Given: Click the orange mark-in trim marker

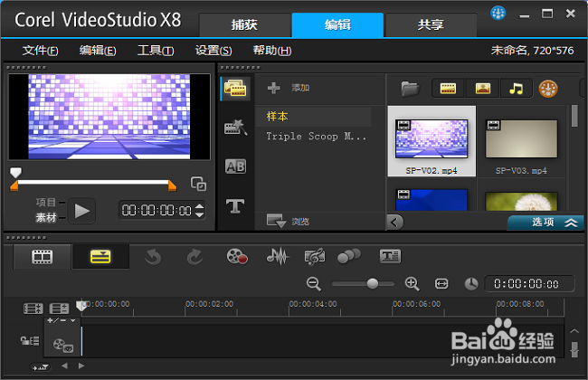Looking at the screenshot, I should click(x=14, y=185).
